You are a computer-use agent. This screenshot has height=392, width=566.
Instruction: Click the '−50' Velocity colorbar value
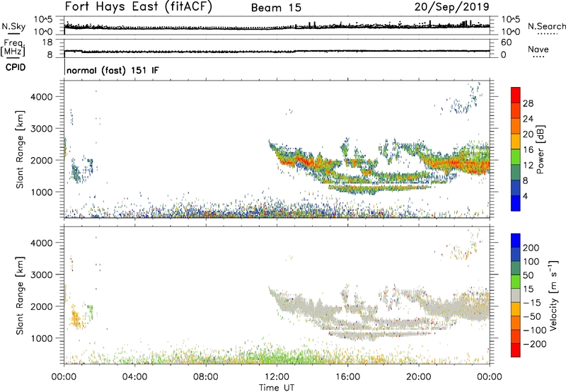[x=532, y=316]
